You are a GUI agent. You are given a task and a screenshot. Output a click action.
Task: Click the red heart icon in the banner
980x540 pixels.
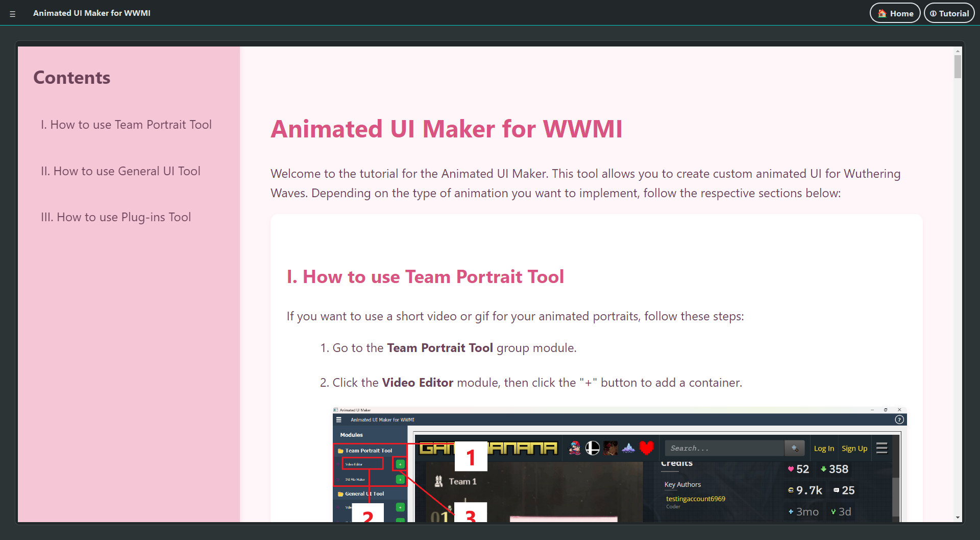coord(647,448)
